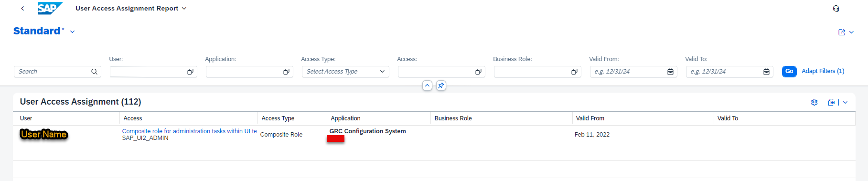This screenshot has height=181, width=868.
Task: Click the SAP logo
Action: click(x=50, y=8)
